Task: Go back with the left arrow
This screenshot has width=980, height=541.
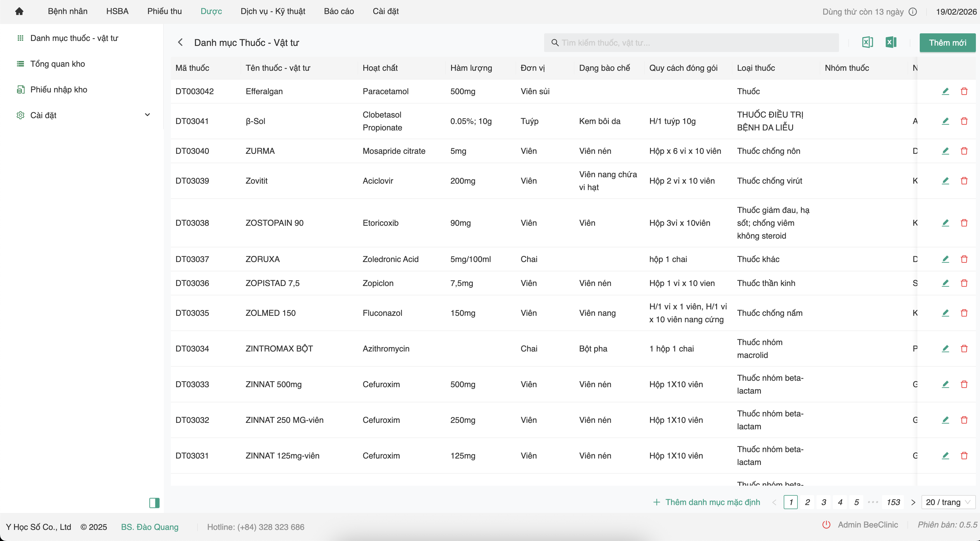Action: (180, 42)
